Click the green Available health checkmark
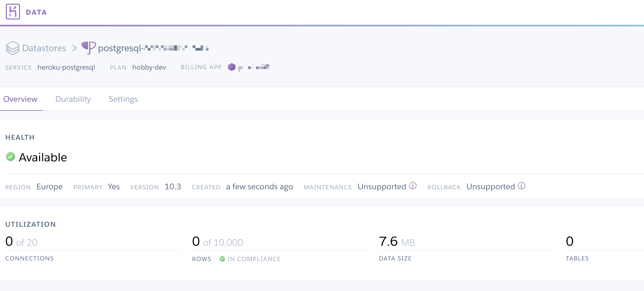 (x=11, y=157)
